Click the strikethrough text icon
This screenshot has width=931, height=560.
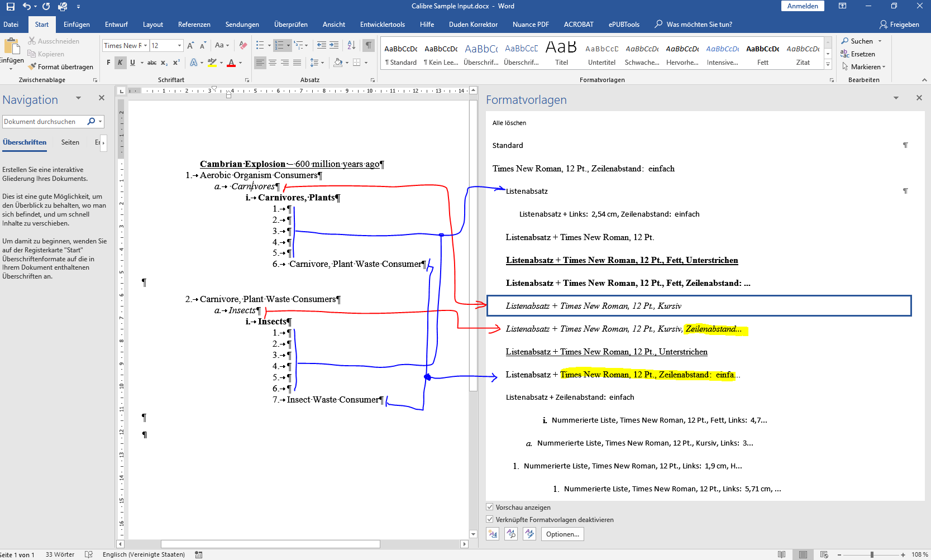[x=151, y=63]
